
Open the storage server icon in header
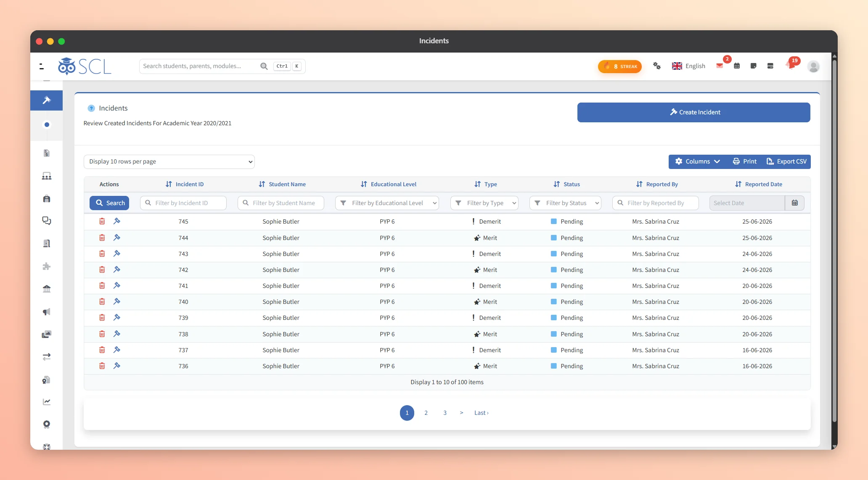(770, 66)
